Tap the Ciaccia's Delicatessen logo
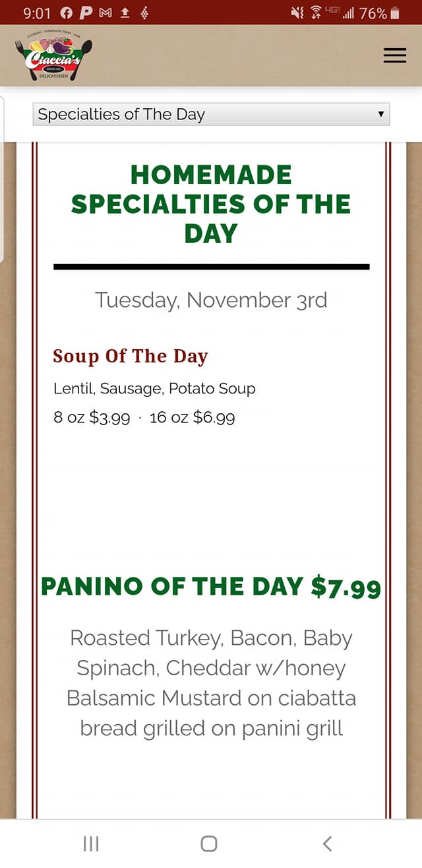This screenshot has height=868, width=422. [54, 59]
